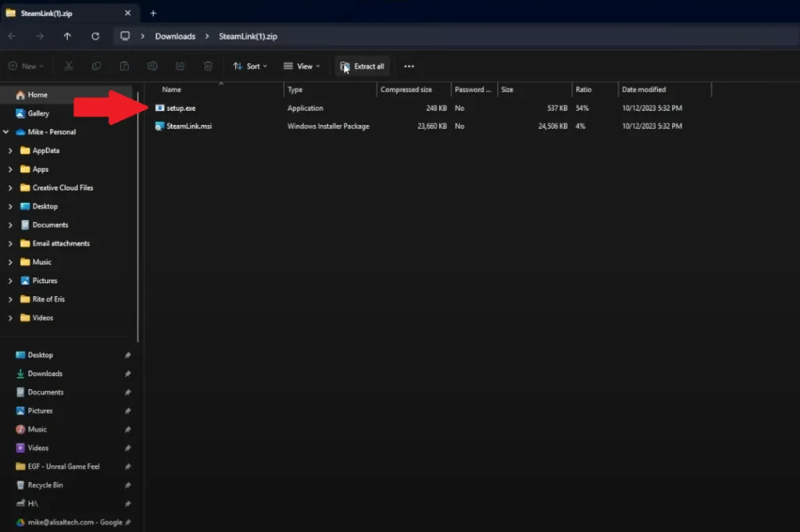Close the SteamLink(1).zip tab

(127, 12)
